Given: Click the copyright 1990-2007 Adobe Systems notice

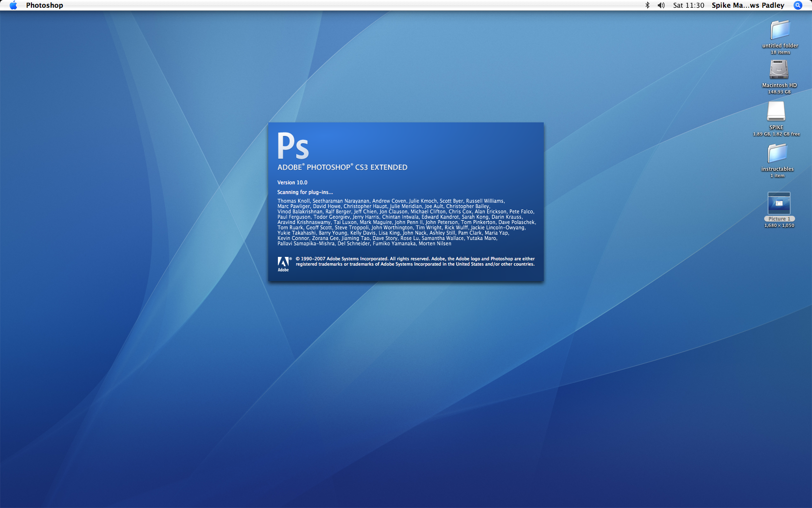Looking at the screenshot, I should tap(415, 262).
